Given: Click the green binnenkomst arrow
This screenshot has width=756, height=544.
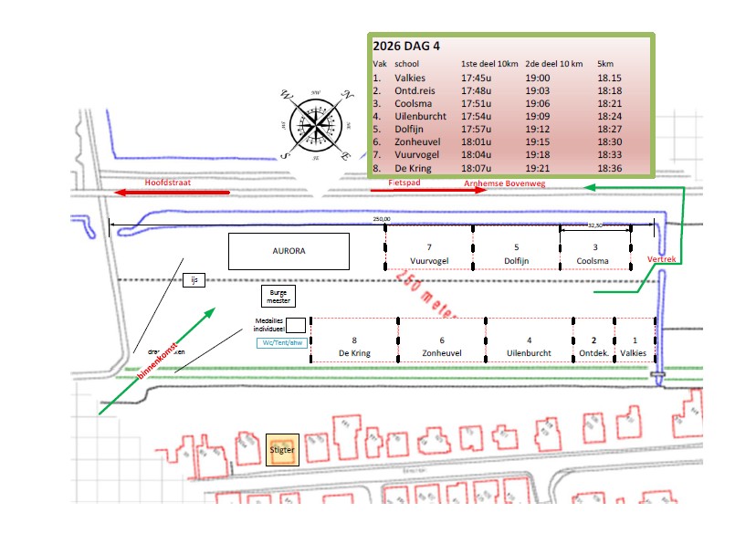Looking at the screenshot, I should point(155,361).
